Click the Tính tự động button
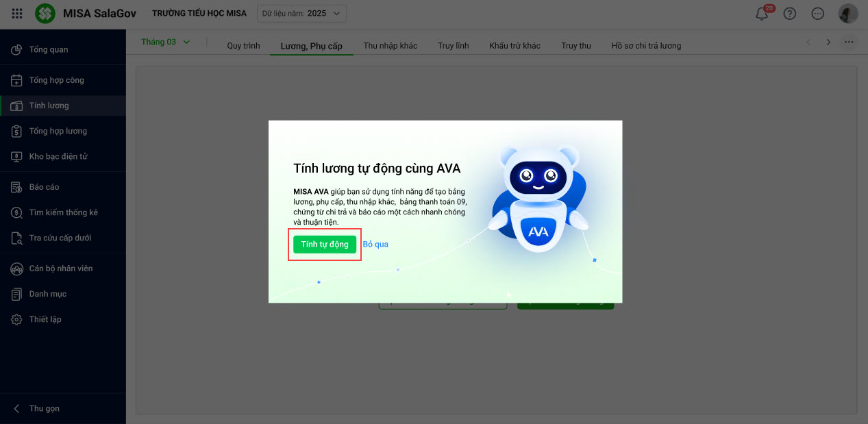 coord(325,245)
